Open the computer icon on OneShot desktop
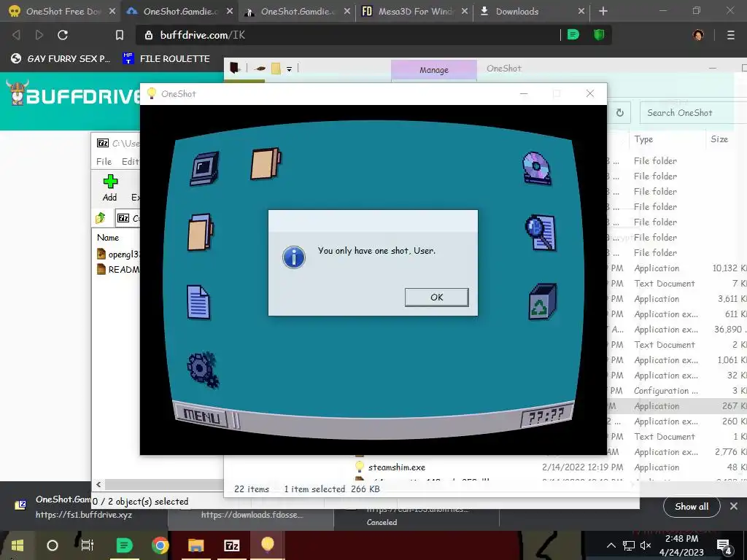The image size is (747, 560). (205, 168)
